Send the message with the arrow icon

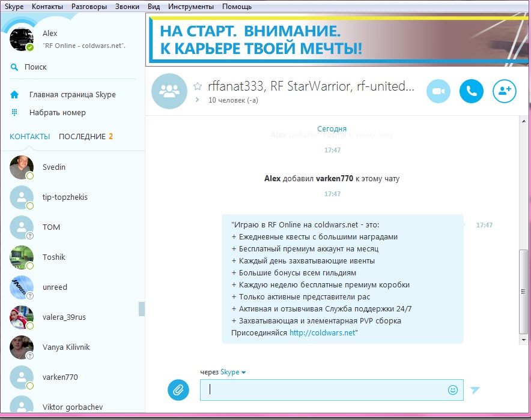pyautogui.click(x=475, y=390)
